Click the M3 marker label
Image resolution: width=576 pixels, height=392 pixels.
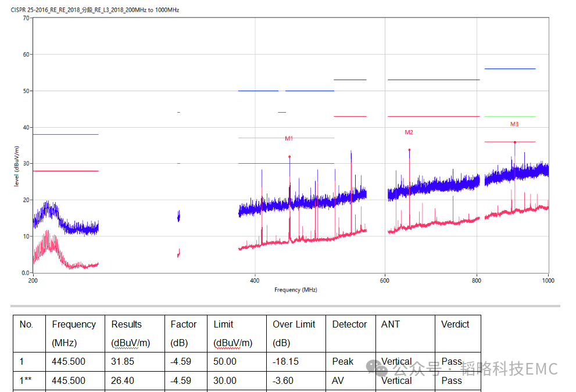coord(514,124)
